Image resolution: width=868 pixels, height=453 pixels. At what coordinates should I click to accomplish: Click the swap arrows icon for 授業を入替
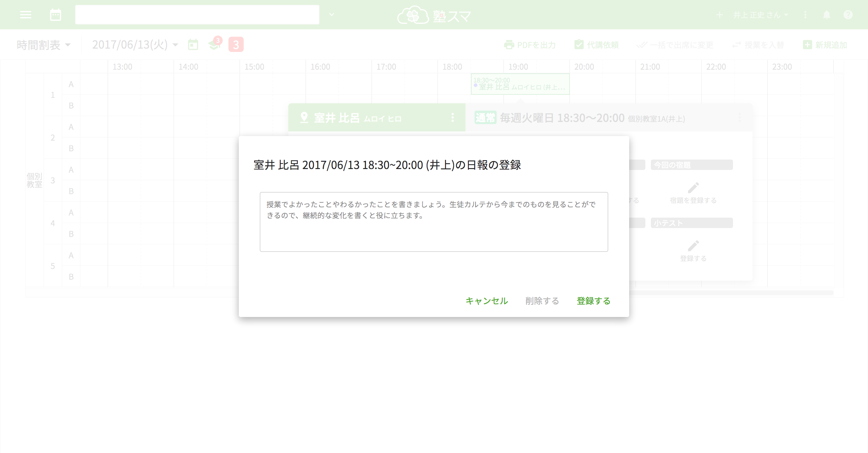pyautogui.click(x=736, y=45)
